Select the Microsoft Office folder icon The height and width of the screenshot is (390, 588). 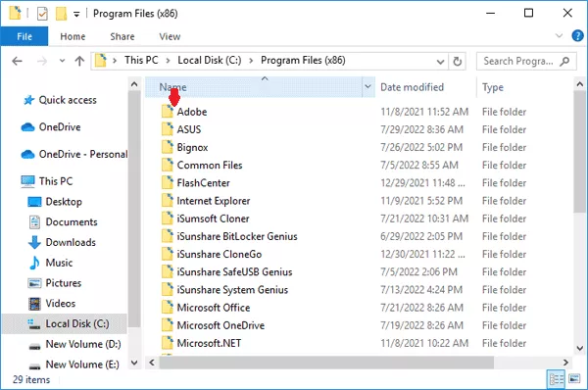pyautogui.click(x=168, y=307)
